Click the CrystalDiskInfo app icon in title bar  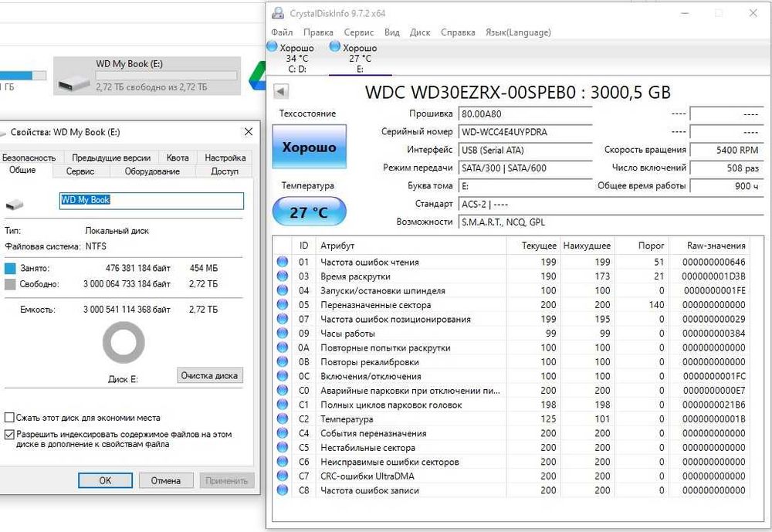(278, 13)
